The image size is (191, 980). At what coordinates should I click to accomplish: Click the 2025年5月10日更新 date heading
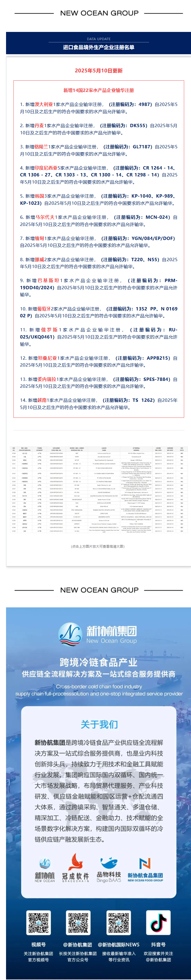click(98, 71)
